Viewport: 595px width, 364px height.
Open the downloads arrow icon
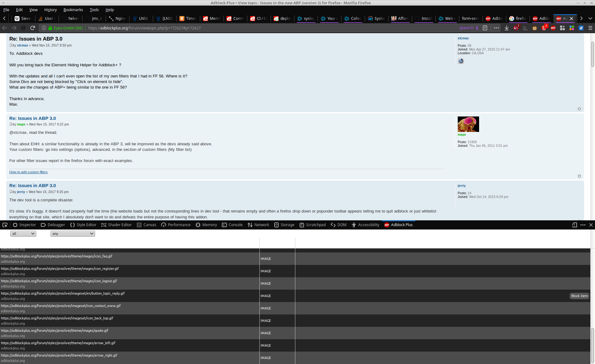click(507, 28)
